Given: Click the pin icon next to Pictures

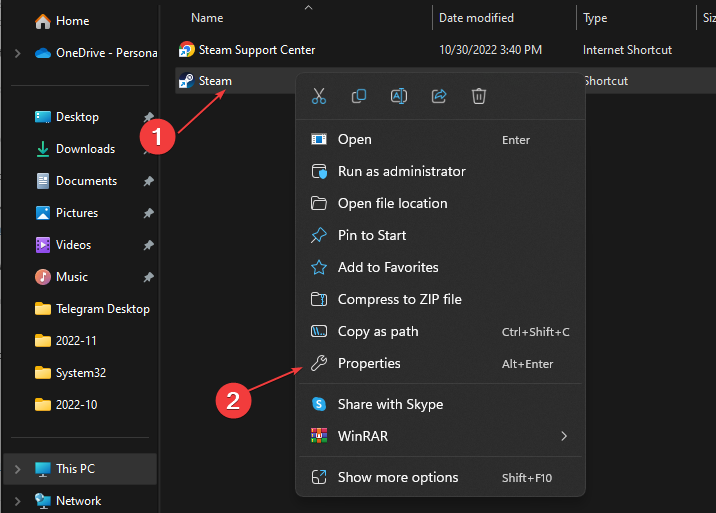Looking at the screenshot, I should [148, 213].
